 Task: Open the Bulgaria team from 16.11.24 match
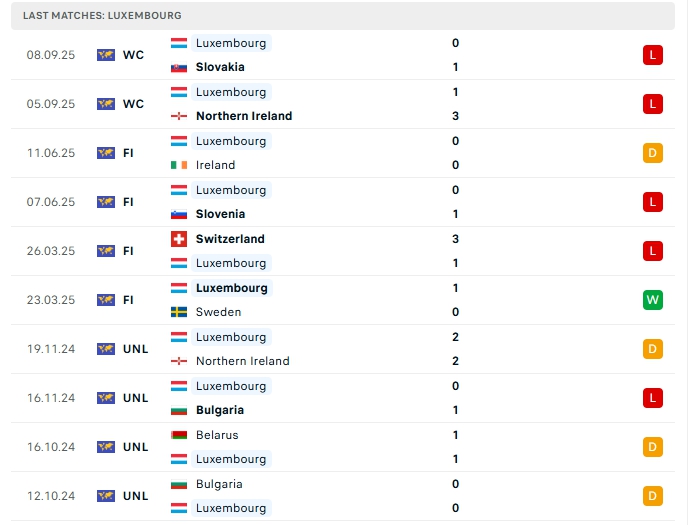click(220, 410)
